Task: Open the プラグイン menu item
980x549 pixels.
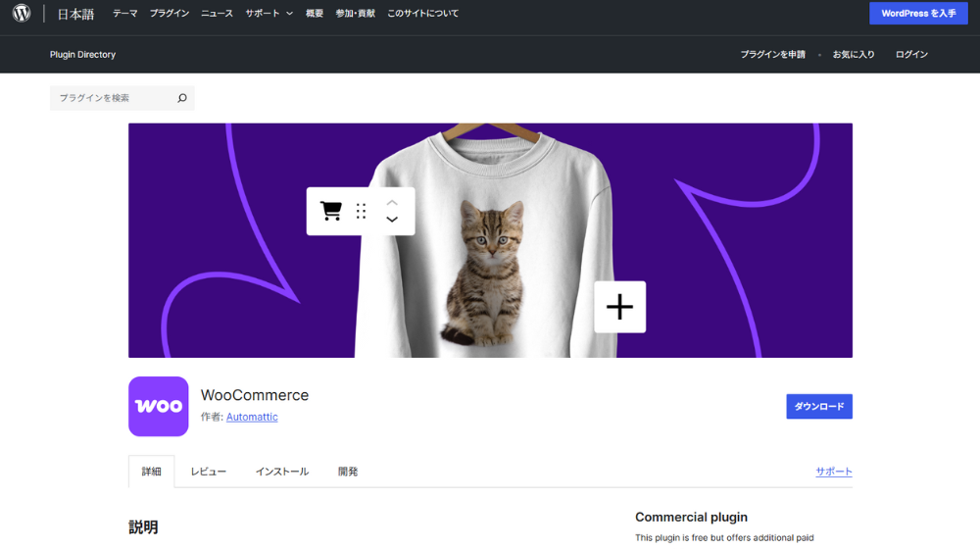Action: coord(170,13)
